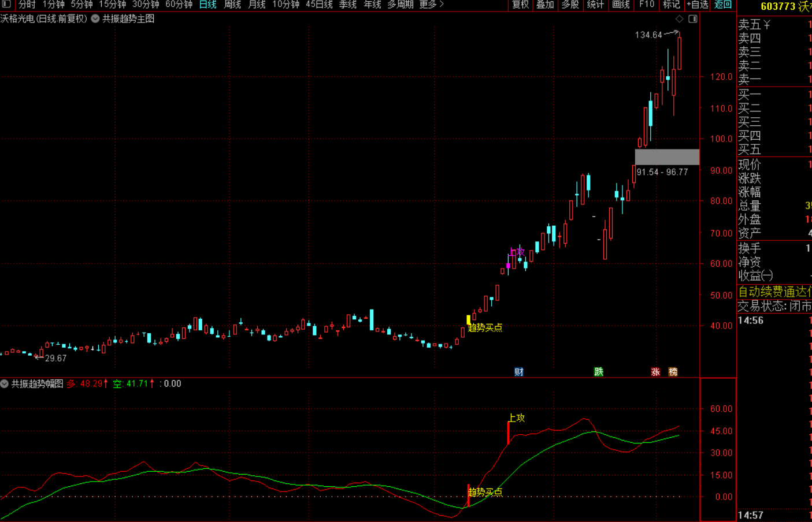Switch to 分时 intraday chart tab
This screenshot has height=522, width=812.
(x=27, y=5)
